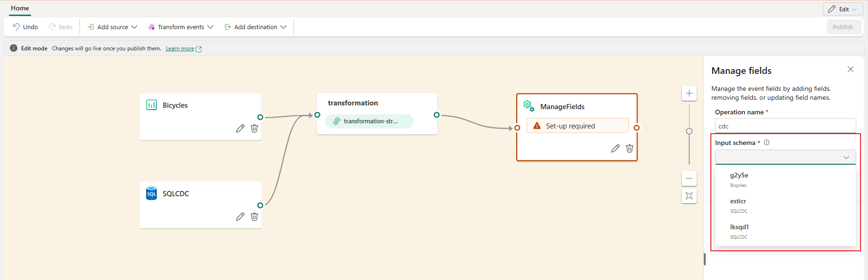868x280 pixels.
Task: Click the edit pencil on SQLCDC node
Action: pos(240,216)
